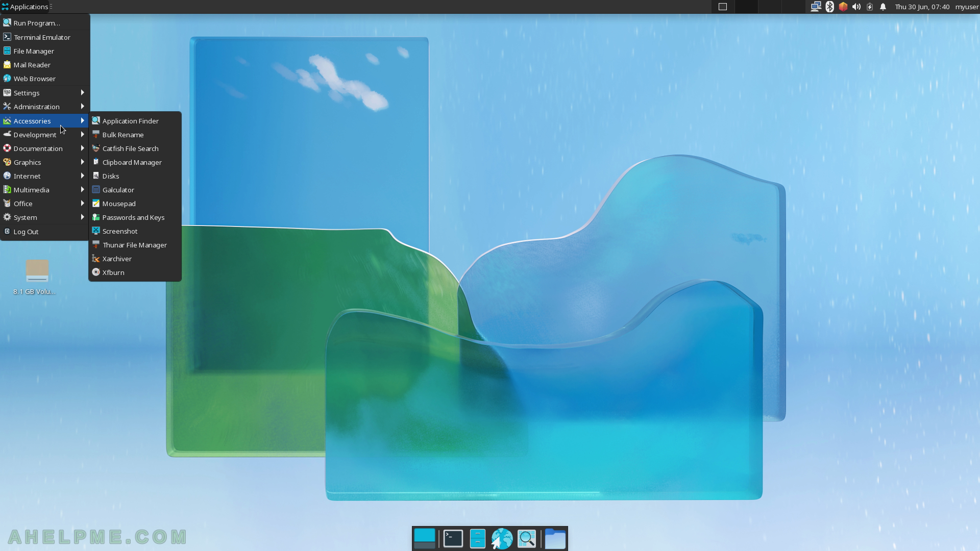980x551 pixels.
Task: Click the Accessories category label
Action: pyautogui.click(x=32, y=121)
